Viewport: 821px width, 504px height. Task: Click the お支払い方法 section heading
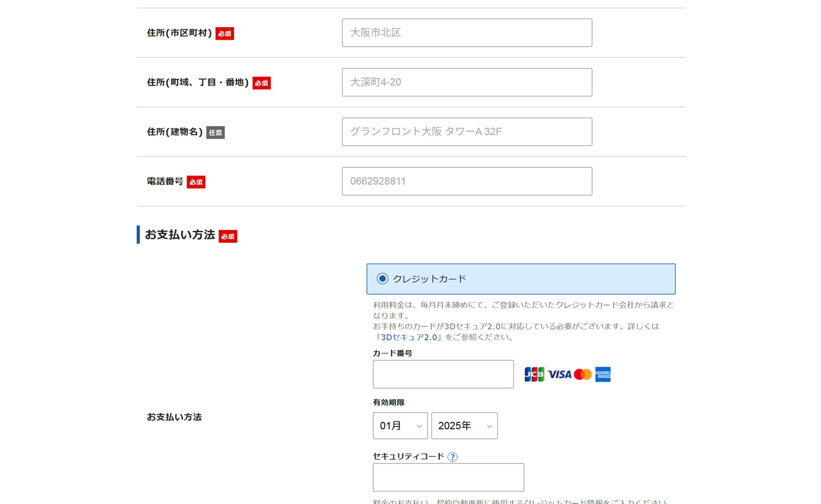(x=180, y=235)
